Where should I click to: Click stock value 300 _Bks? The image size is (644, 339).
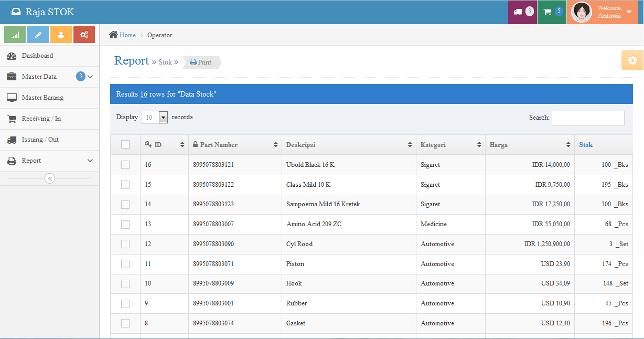[x=615, y=204]
